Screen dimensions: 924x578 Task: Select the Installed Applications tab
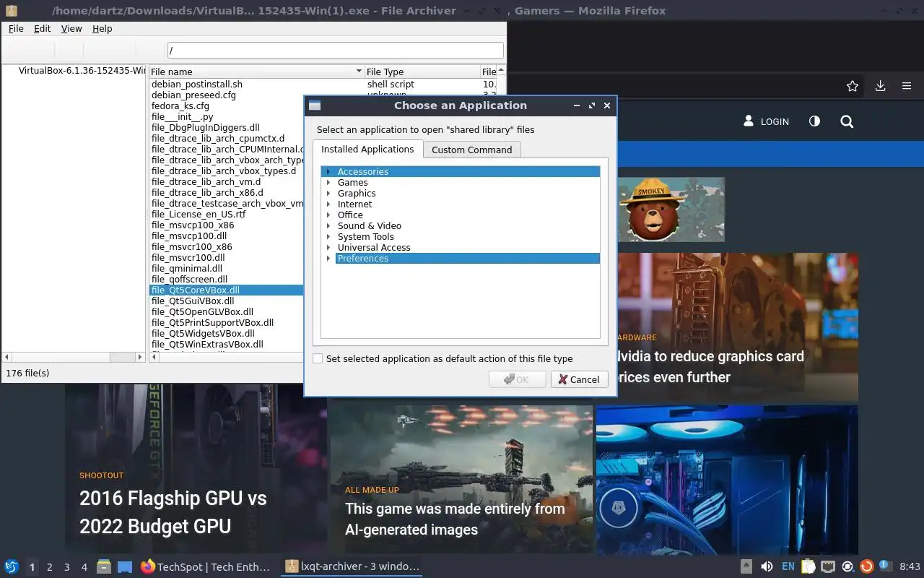(x=367, y=149)
